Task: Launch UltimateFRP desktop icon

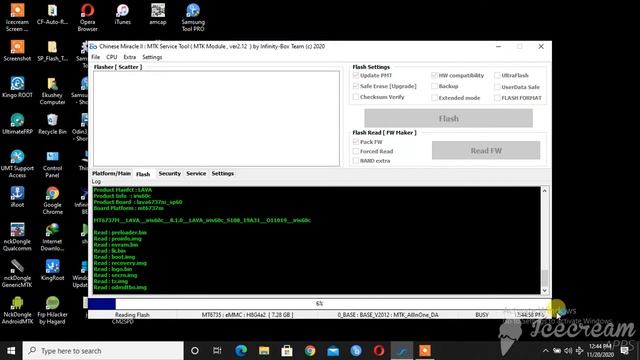Action: (17, 124)
